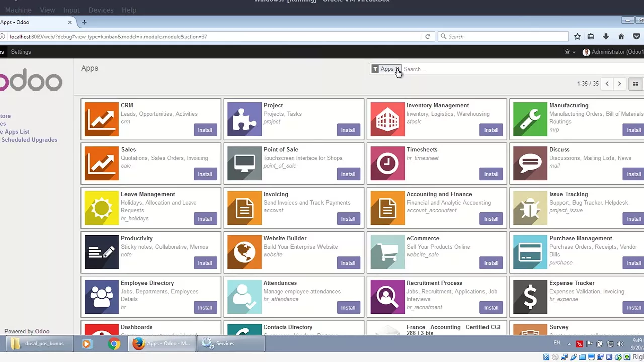644x362 pixels.
Task: Install Inventory Management module
Action: (491, 130)
